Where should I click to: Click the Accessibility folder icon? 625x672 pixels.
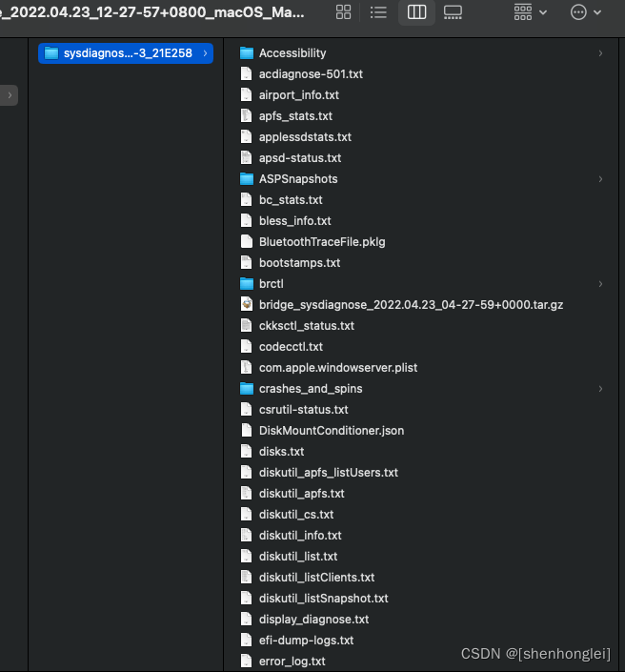tap(247, 53)
